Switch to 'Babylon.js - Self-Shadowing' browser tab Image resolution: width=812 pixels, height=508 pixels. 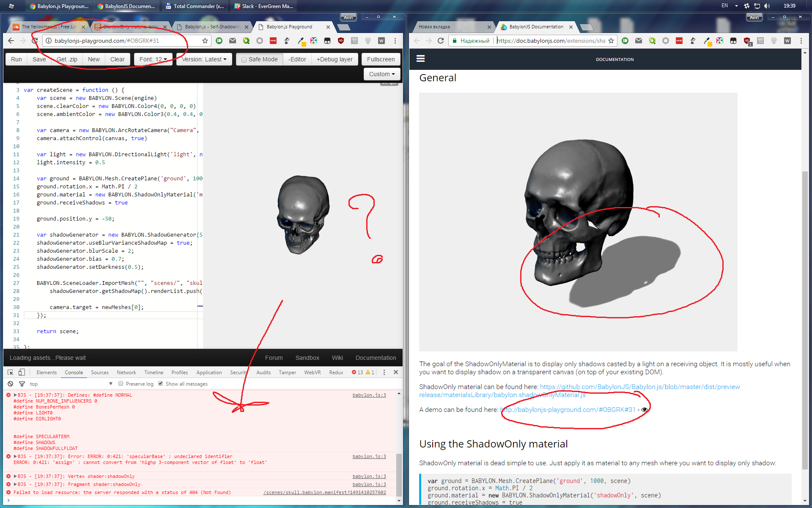click(212, 27)
